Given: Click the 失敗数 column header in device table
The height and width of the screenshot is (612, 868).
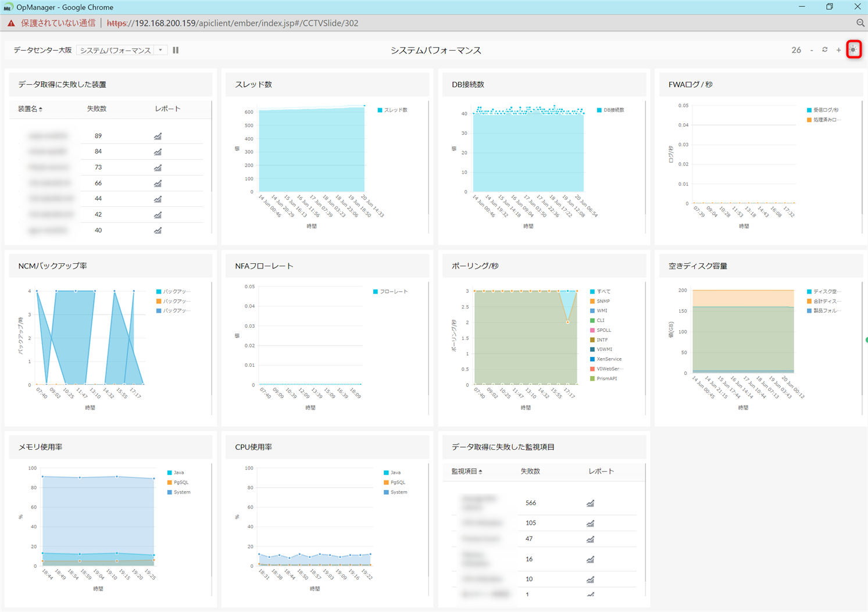Looking at the screenshot, I should click(x=97, y=109).
